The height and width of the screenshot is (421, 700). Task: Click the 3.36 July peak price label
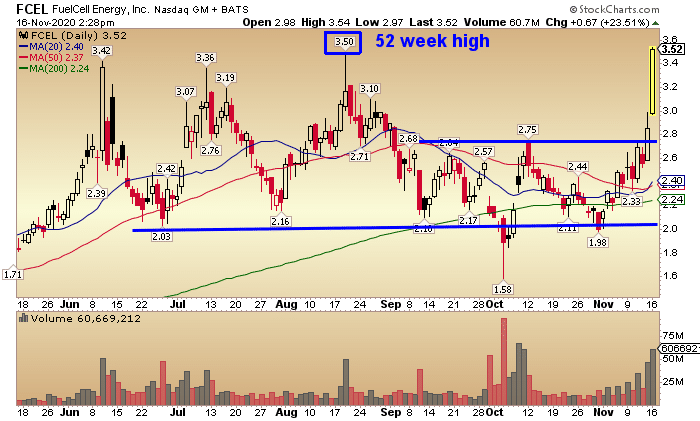(x=205, y=58)
